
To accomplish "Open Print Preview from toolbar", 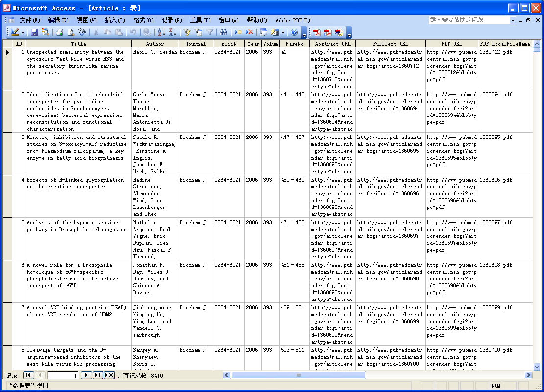I will tap(71, 32).
